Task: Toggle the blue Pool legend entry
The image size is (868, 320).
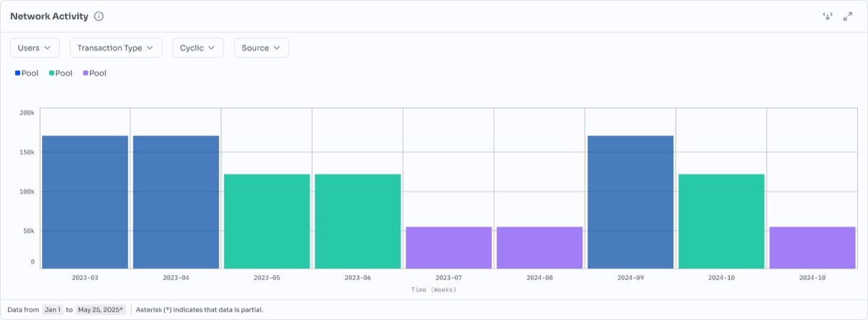Action: 27,73
